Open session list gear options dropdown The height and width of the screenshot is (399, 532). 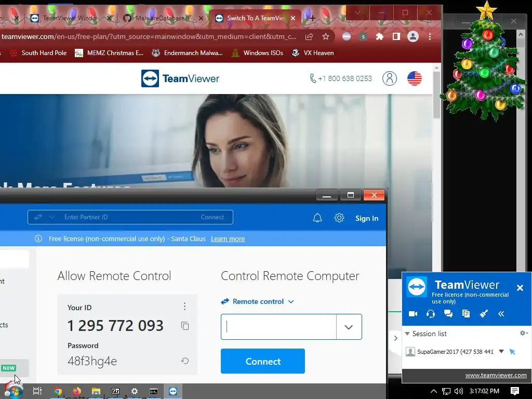(524, 333)
